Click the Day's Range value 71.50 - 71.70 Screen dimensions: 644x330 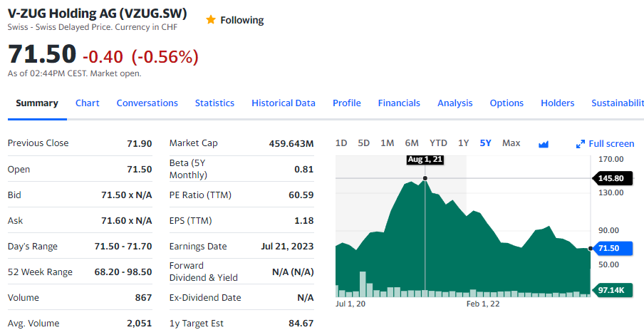pyautogui.click(x=123, y=246)
